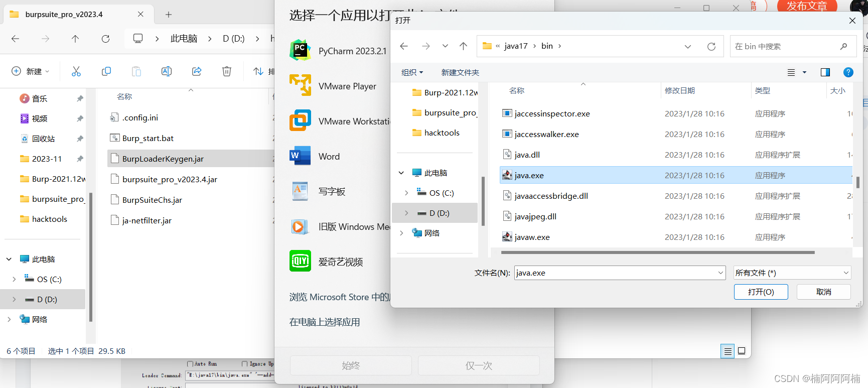Click the refresh icon in Explorer window
The image size is (868, 388).
(x=105, y=39)
